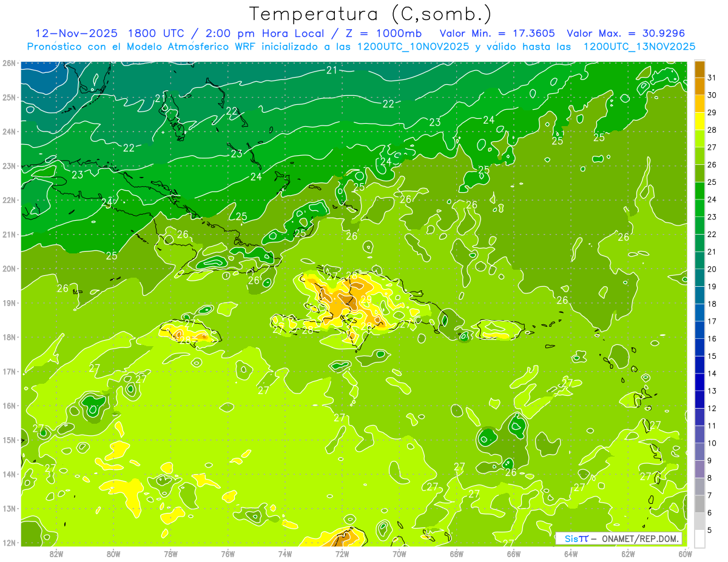The width and height of the screenshot is (728, 562).
Task: Click the 23N latitude axis label
Action: (x=9, y=166)
